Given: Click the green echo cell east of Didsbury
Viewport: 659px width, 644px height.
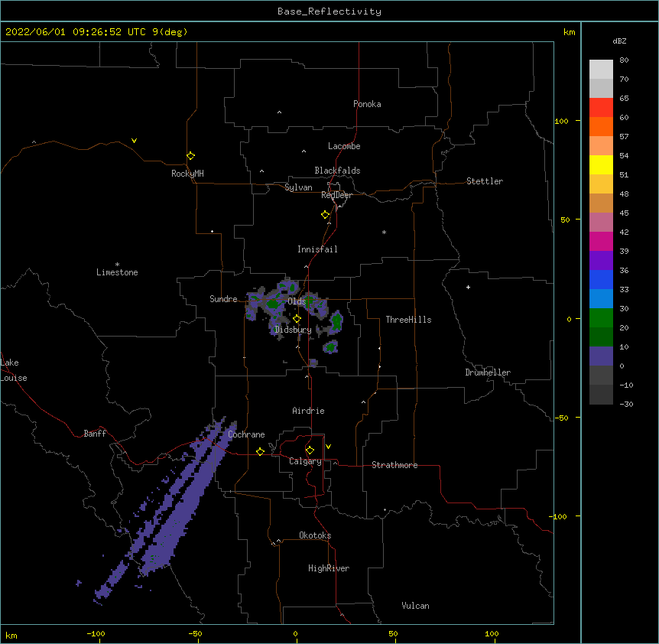Looking at the screenshot, I should tap(336, 323).
